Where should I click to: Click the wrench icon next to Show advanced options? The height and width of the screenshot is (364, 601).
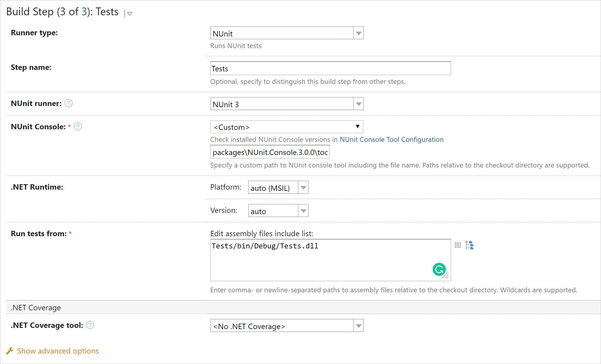tap(10, 351)
